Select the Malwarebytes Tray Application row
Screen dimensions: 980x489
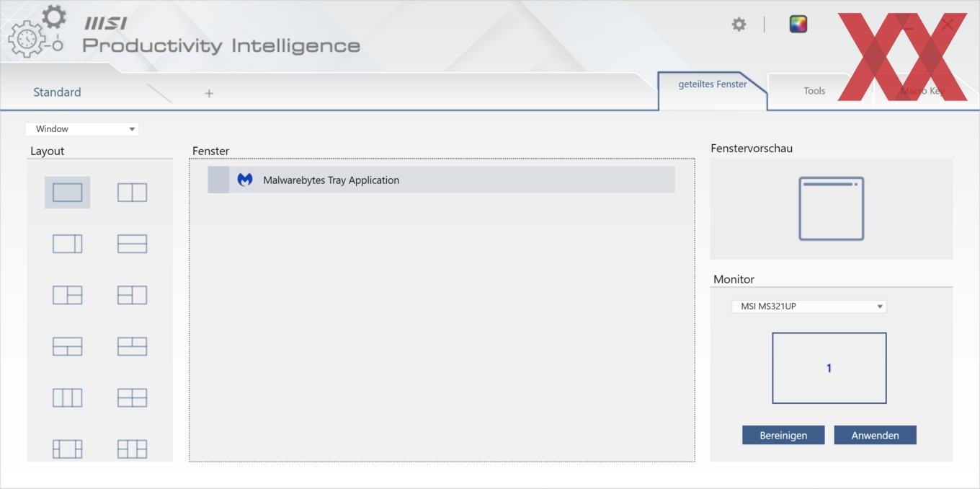click(441, 180)
